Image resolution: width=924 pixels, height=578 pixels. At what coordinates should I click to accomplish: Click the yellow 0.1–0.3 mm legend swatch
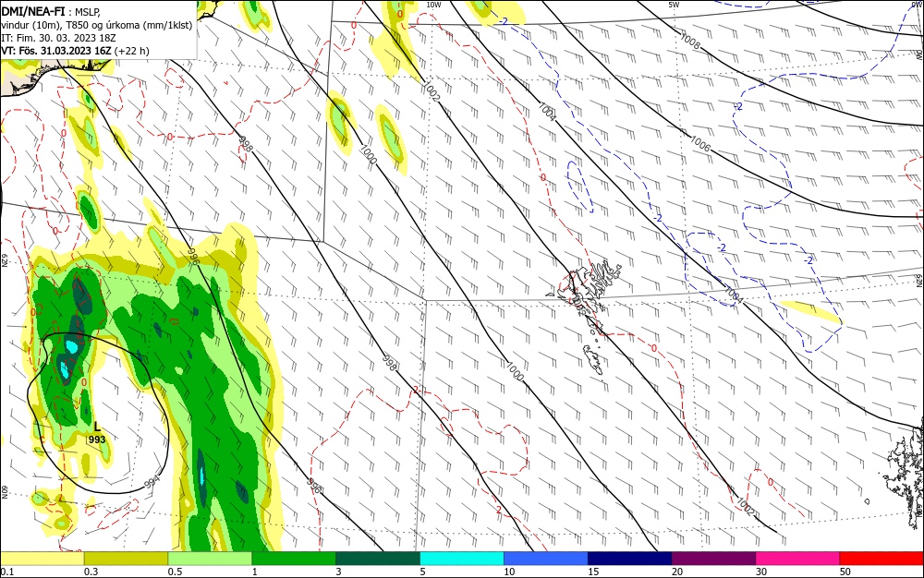[43, 559]
